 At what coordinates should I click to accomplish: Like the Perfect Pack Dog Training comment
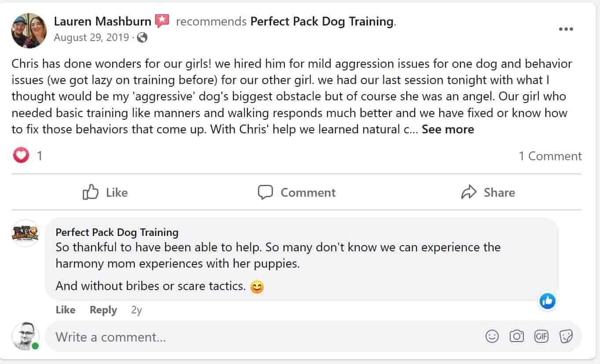pyautogui.click(x=65, y=310)
